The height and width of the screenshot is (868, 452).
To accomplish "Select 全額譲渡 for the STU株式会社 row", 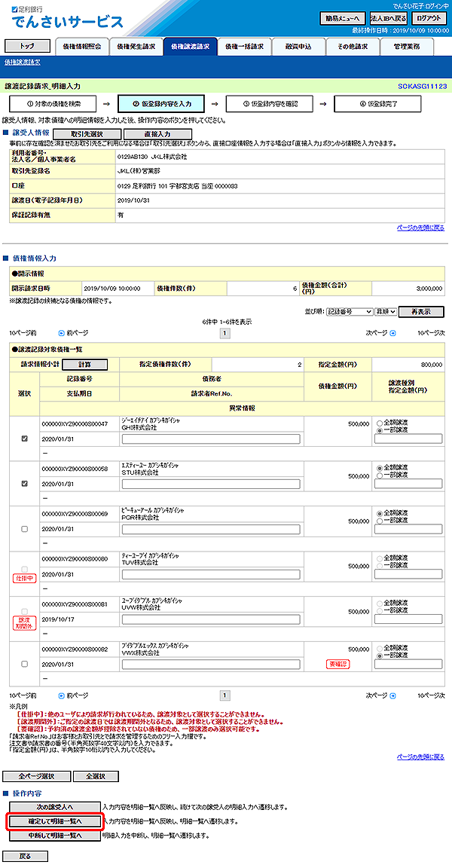I will [x=379, y=468].
